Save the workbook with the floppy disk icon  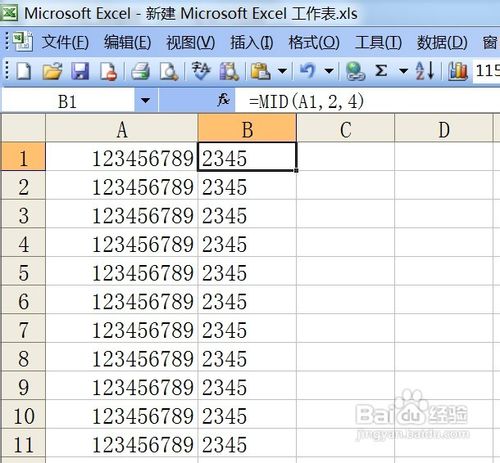pyautogui.click(x=80, y=71)
